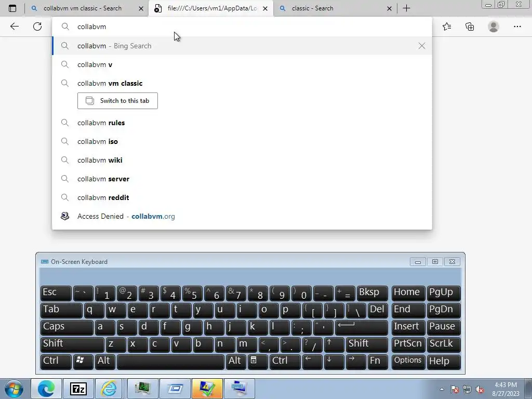The width and height of the screenshot is (532, 399).
Task: Open Microsoft Edge from the taskbar
Action: click(x=46, y=389)
